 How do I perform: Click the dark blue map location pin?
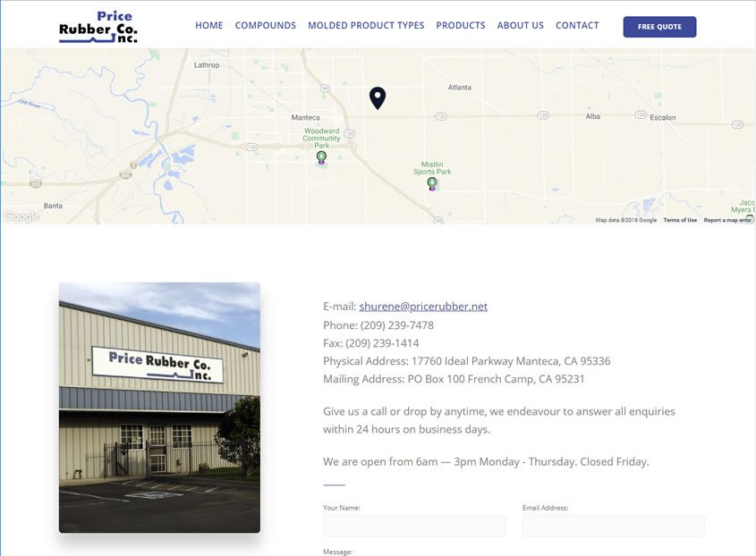[x=378, y=97]
